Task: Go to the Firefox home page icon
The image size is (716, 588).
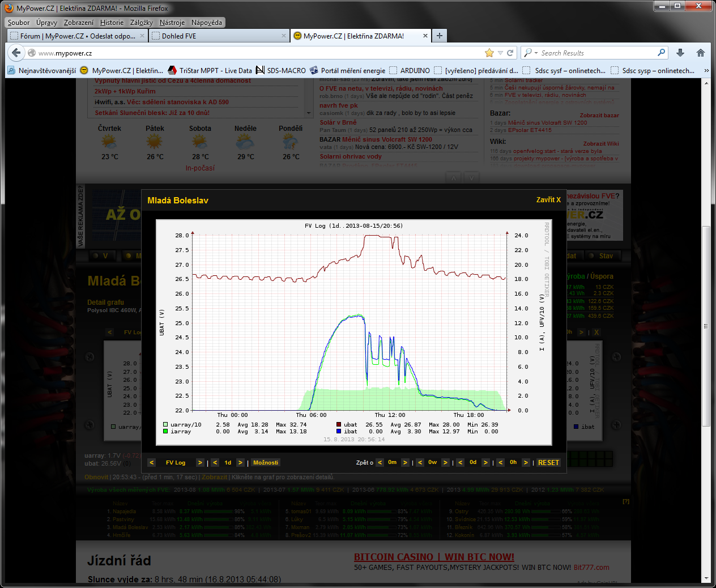Action: click(x=701, y=53)
